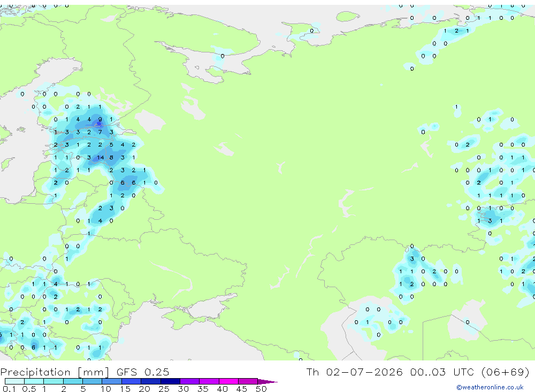Select the 35–40 mm legend color swatch
Screen dimensions: 535x392
click(x=209, y=381)
